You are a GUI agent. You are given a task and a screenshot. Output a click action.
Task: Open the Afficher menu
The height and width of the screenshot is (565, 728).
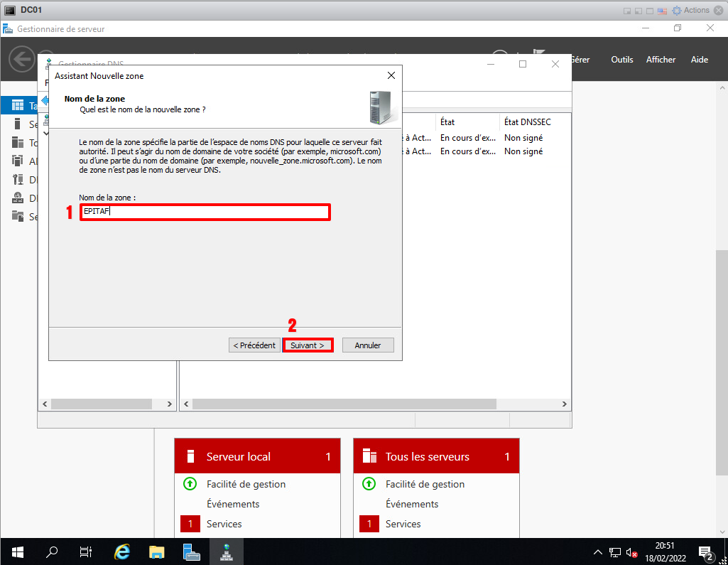661,60
